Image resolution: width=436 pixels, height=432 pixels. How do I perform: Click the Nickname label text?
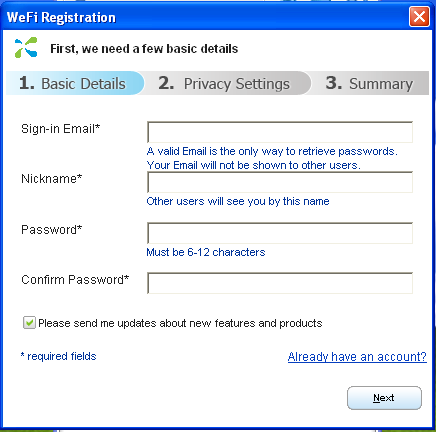[x=51, y=179]
